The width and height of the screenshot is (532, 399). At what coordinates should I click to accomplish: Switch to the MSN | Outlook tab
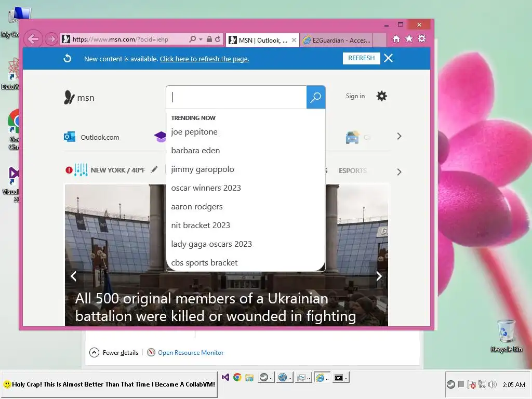(x=259, y=41)
